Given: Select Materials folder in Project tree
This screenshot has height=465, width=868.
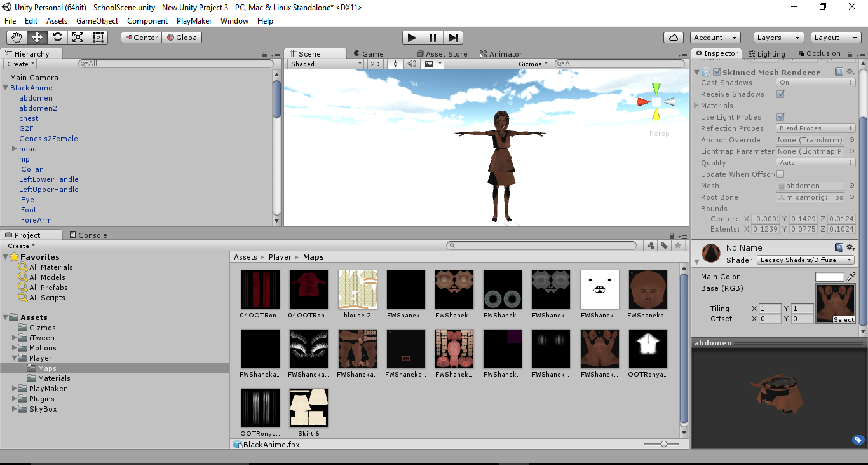Looking at the screenshot, I should pos(54,378).
